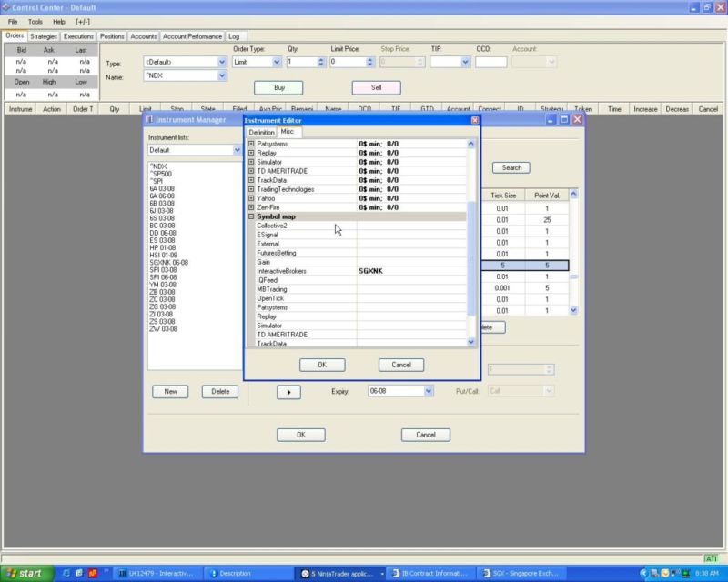Expand the TradingTechnologies commission row
The width and height of the screenshot is (728, 582).
pos(251,189)
